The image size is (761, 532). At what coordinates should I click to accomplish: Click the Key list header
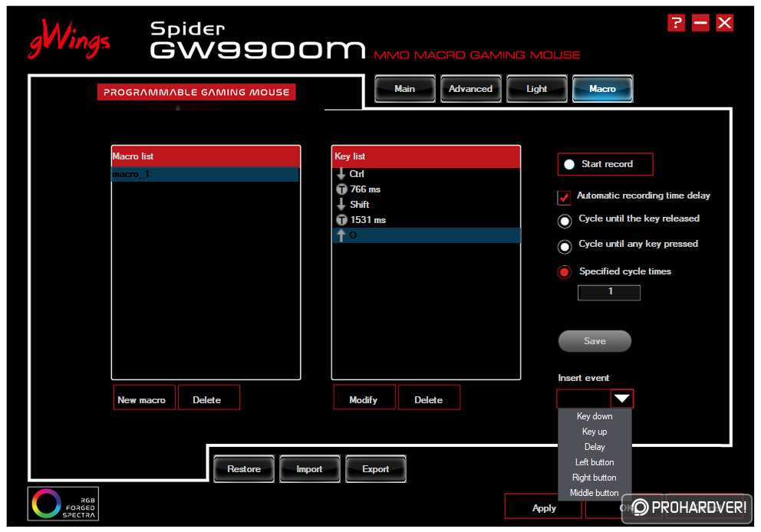[x=426, y=156]
